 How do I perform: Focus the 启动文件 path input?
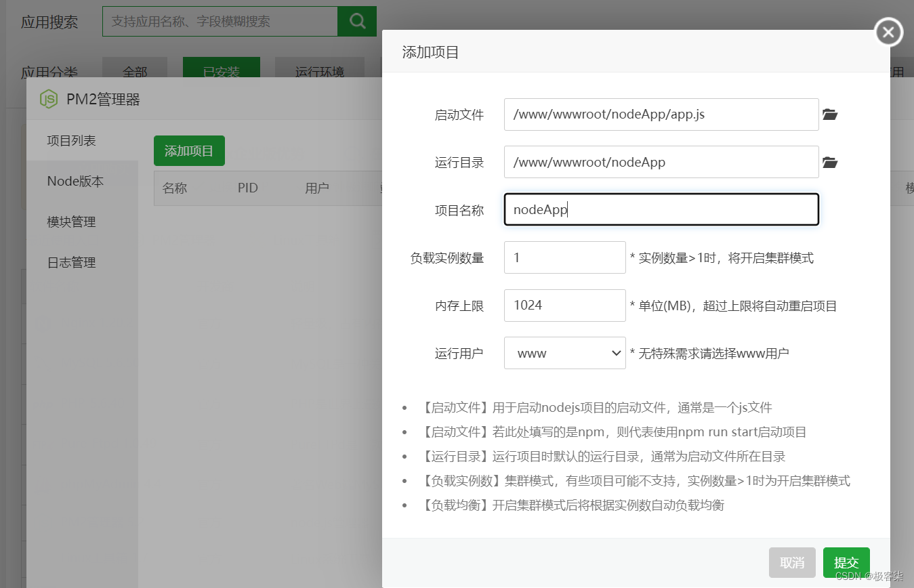pos(661,114)
